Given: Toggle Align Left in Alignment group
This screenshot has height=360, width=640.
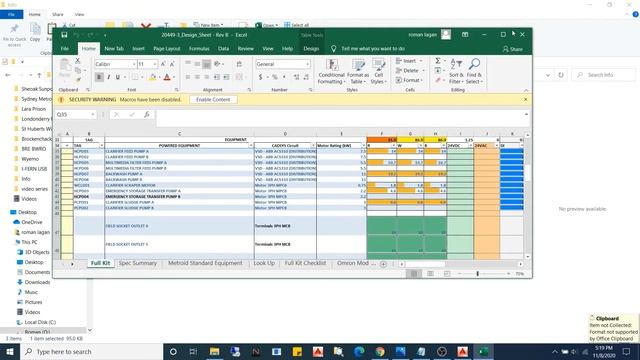Looking at the screenshot, I should (x=188, y=77).
